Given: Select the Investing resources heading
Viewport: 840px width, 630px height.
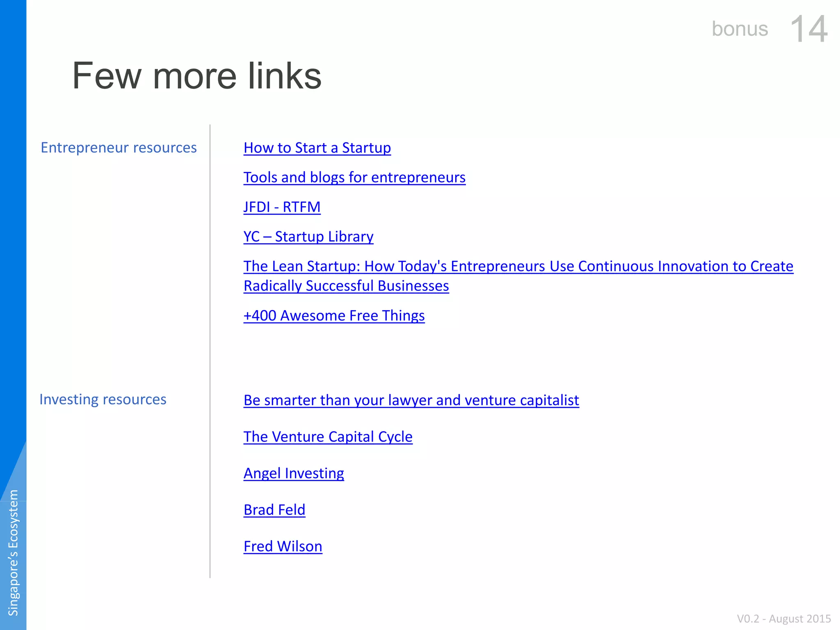Looking at the screenshot, I should tap(103, 399).
